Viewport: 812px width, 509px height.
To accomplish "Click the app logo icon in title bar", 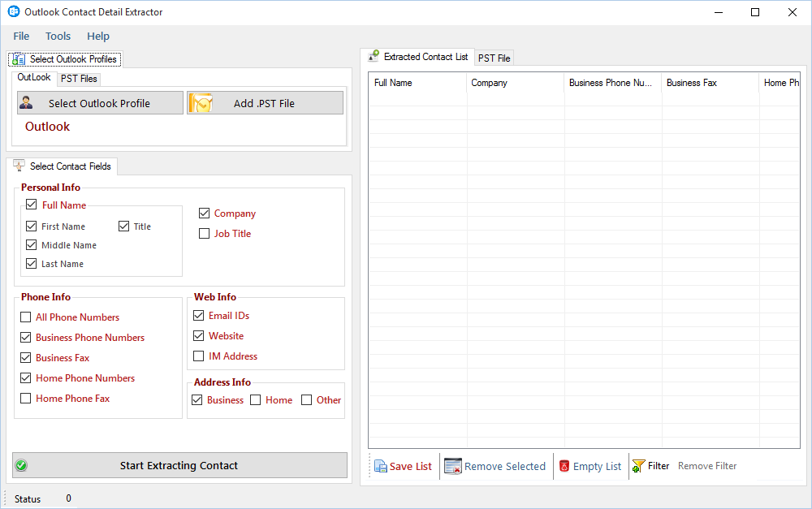I will click(x=14, y=11).
